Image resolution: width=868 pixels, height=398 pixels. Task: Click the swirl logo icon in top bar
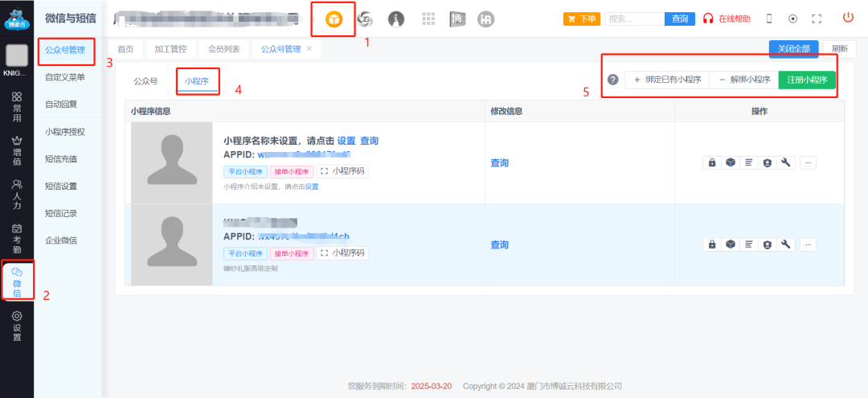click(365, 19)
